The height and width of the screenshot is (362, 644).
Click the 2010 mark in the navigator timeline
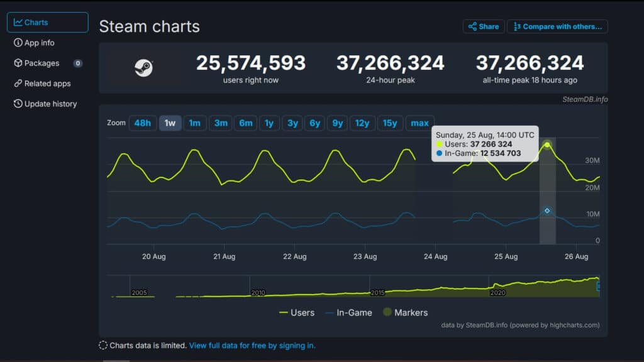258,293
